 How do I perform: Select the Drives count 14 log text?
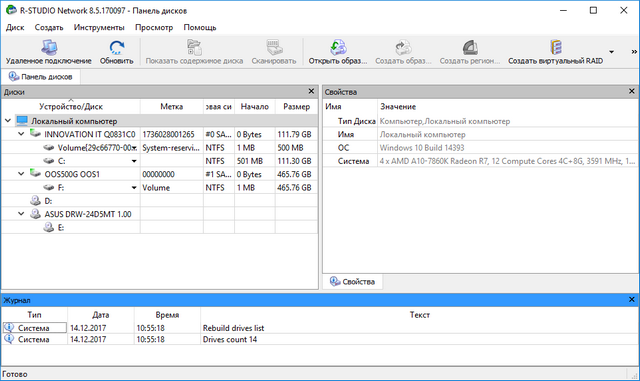[230, 339]
